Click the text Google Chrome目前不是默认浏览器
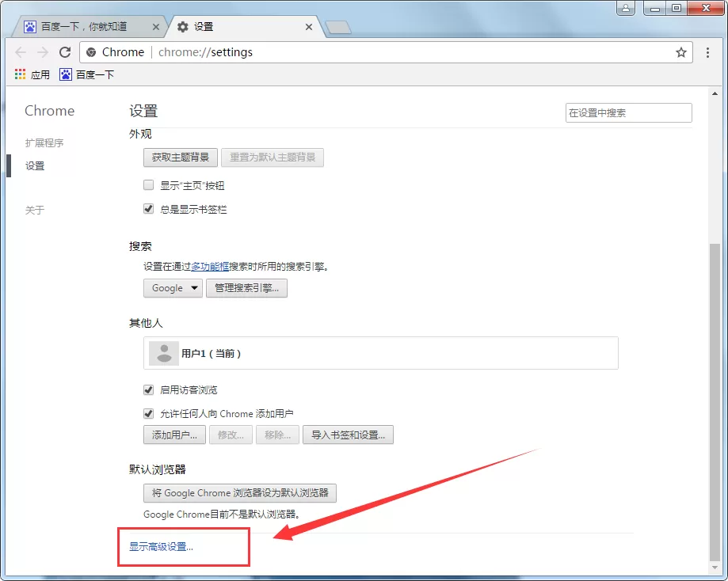Viewport: 728px width, 581px height. coord(223,515)
